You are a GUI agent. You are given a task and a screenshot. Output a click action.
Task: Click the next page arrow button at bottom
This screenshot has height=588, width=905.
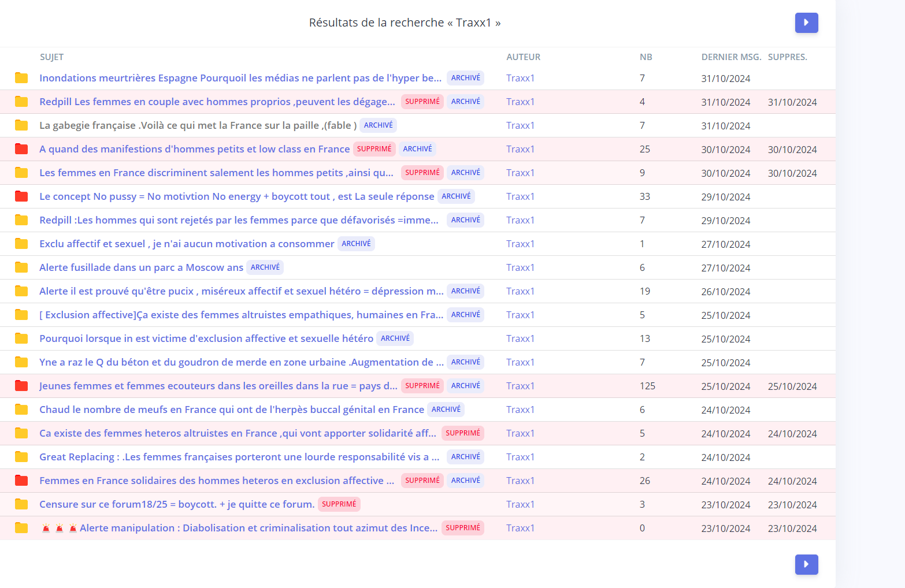[x=806, y=564]
